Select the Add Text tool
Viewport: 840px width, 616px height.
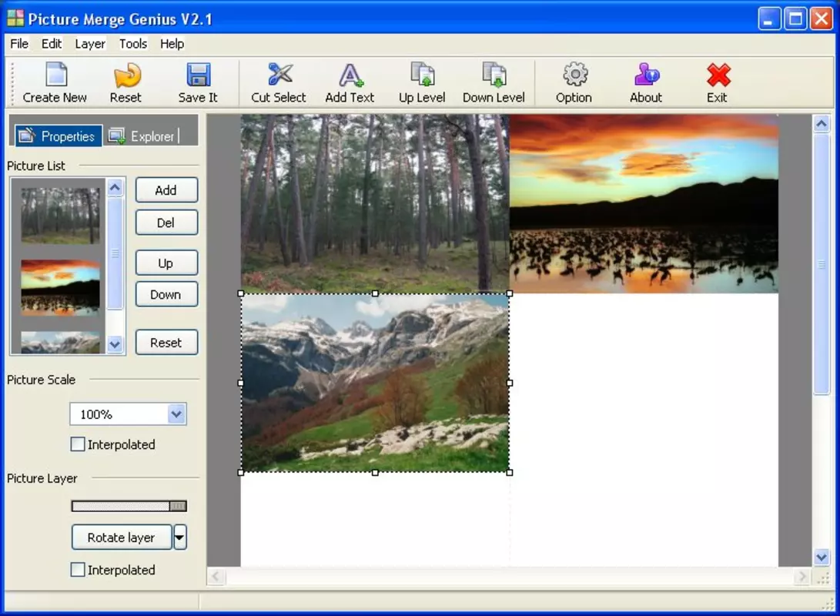[351, 75]
